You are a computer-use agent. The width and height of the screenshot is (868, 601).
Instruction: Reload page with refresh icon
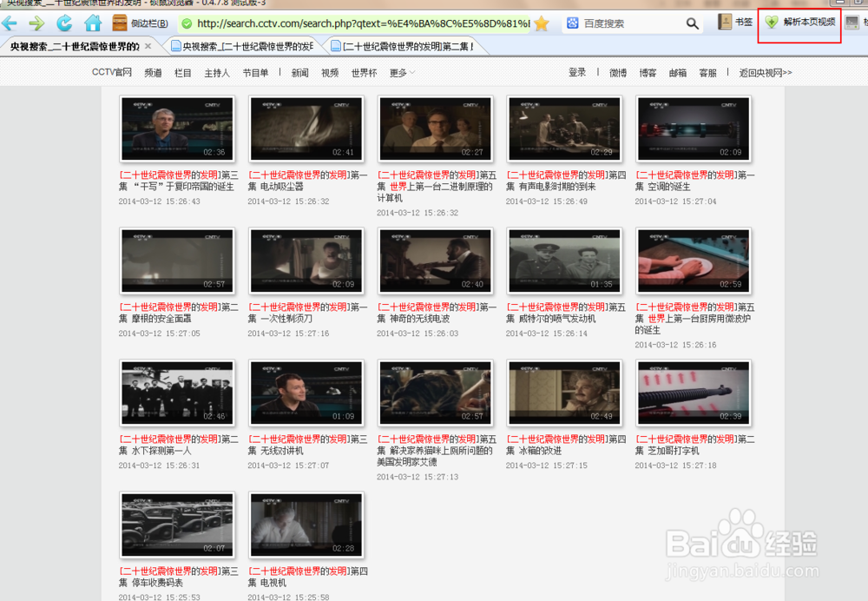tap(64, 23)
